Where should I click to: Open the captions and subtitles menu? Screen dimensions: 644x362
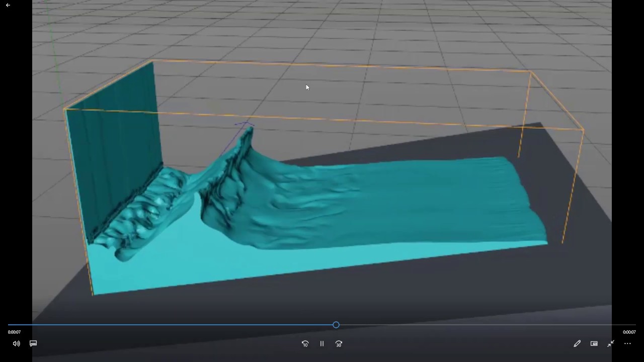(x=33, y=343)
